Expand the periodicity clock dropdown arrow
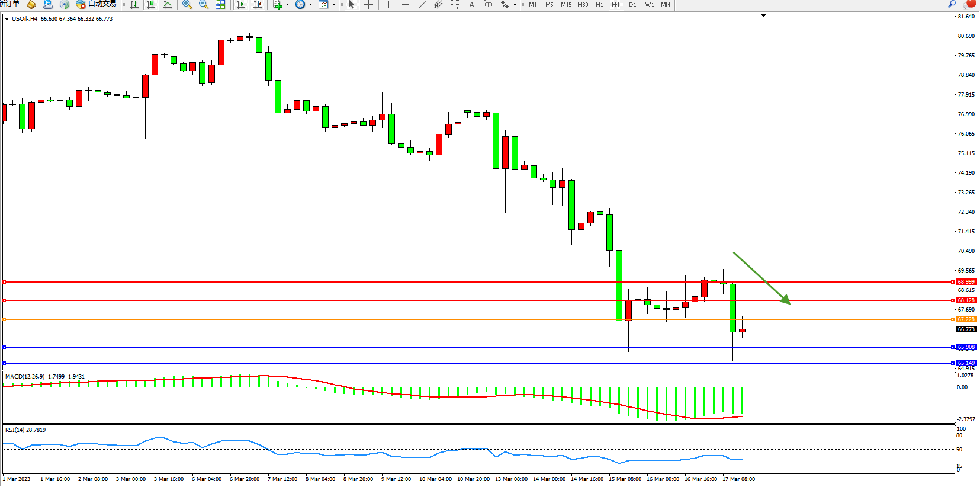This screenshot has height=487, width=980. (310, 5)
